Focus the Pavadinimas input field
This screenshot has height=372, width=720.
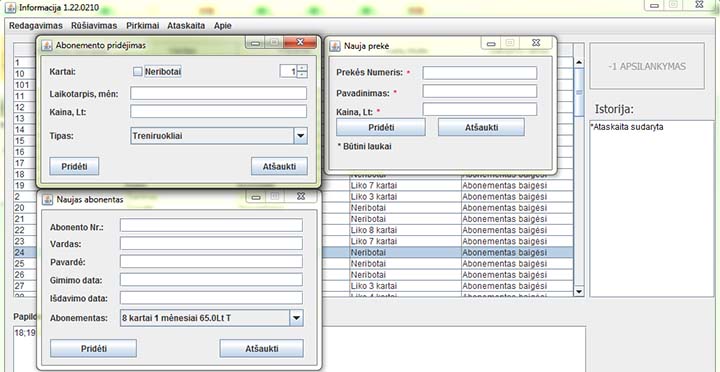tap(480, 91)
